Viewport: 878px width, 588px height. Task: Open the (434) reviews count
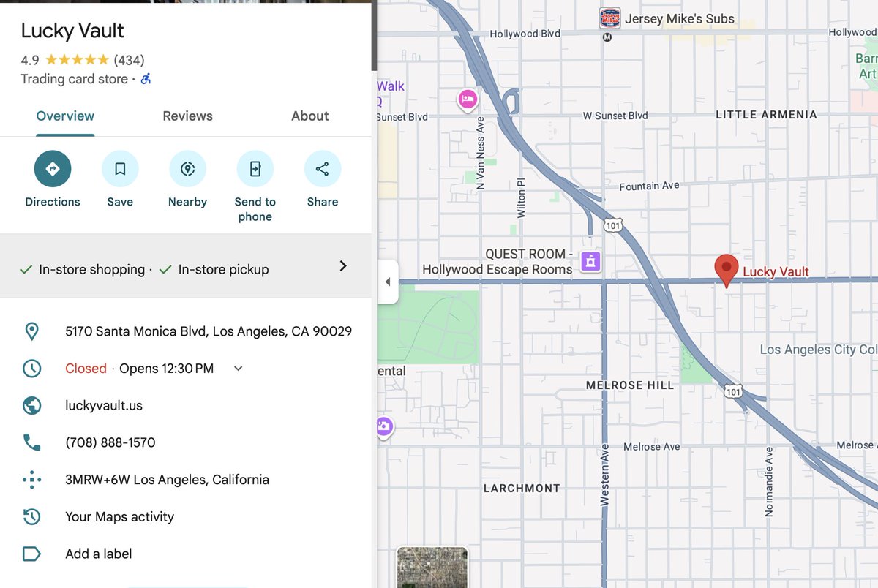pos(129,60)
